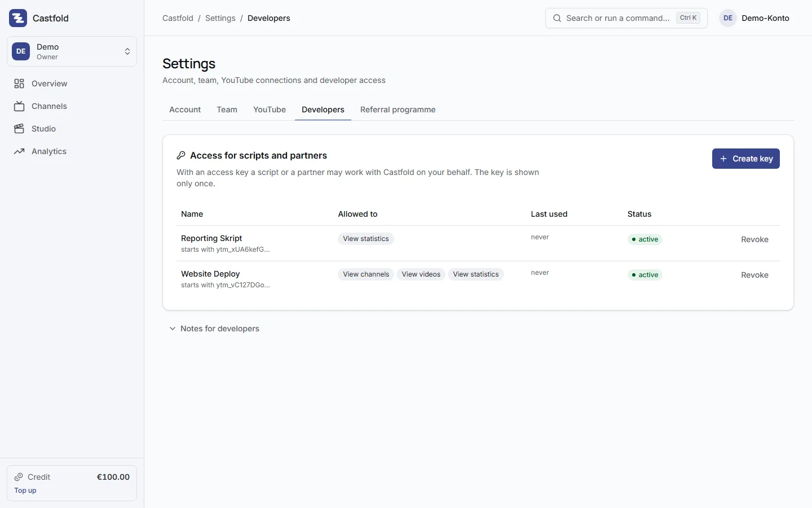Click the Top up link
Image resolution: width=812 pixels, height=508 pixels.
25,491
